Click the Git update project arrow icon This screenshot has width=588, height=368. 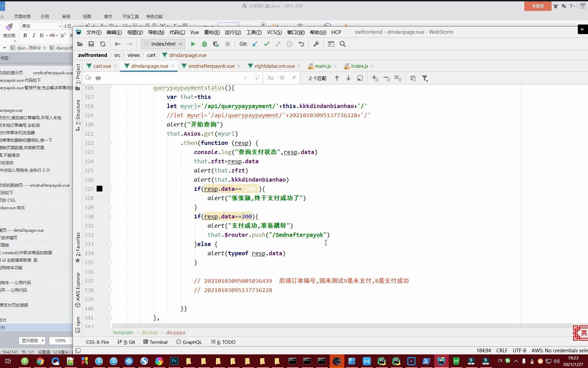coord(255,44)
